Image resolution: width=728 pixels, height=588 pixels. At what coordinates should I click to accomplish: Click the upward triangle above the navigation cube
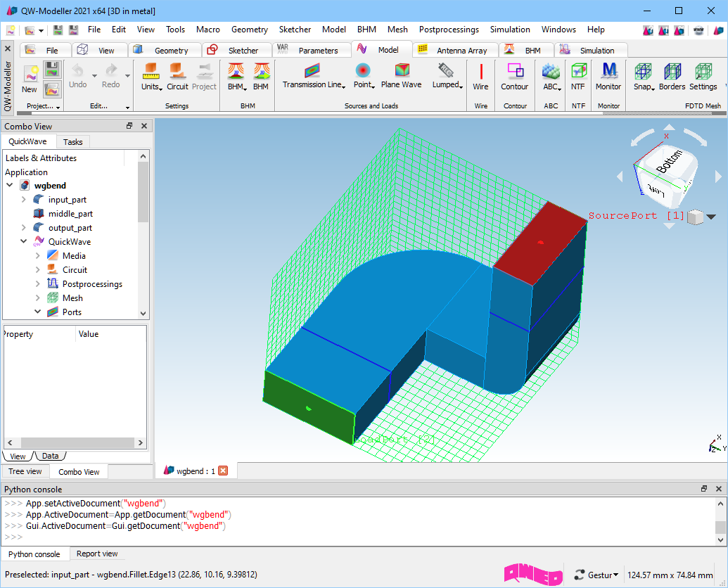click(669, 127)
